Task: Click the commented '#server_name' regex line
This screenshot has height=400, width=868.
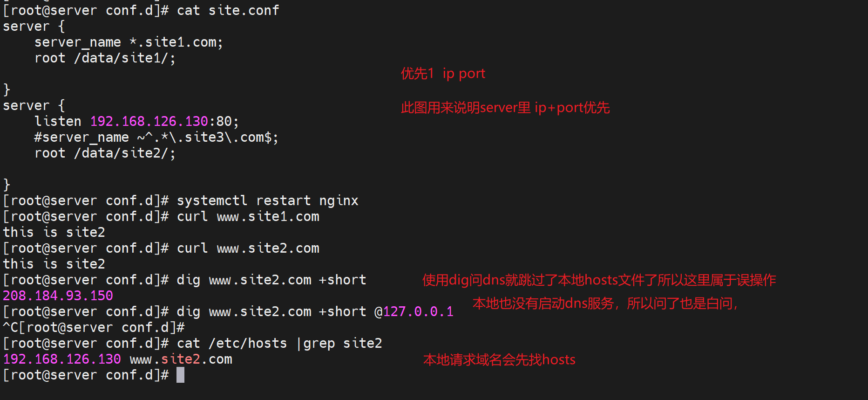Action: 156,138
